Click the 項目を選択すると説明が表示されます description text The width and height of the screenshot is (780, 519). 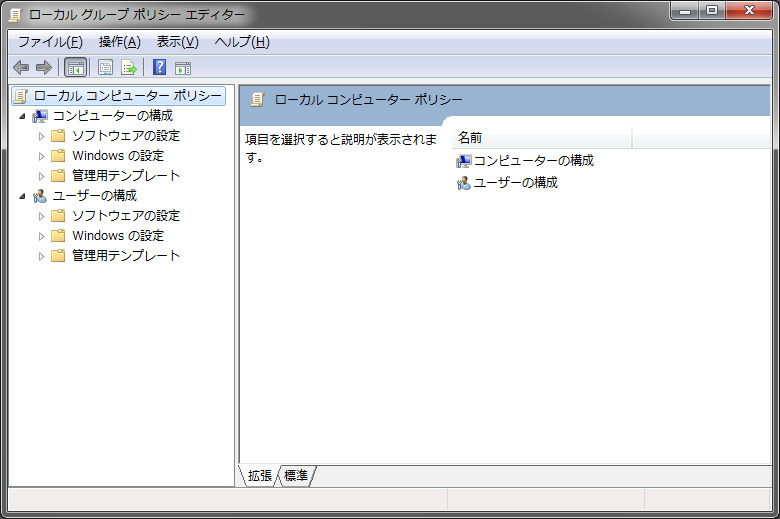tap(341, 148)
